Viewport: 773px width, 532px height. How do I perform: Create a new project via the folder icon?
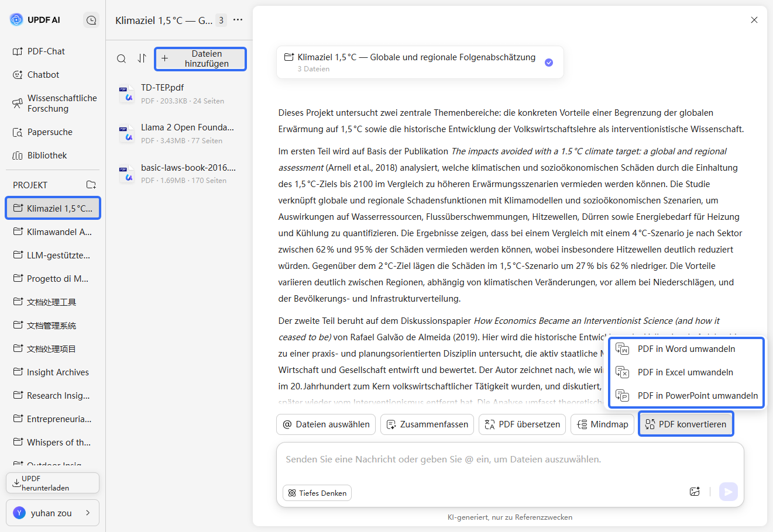[91, 184]
